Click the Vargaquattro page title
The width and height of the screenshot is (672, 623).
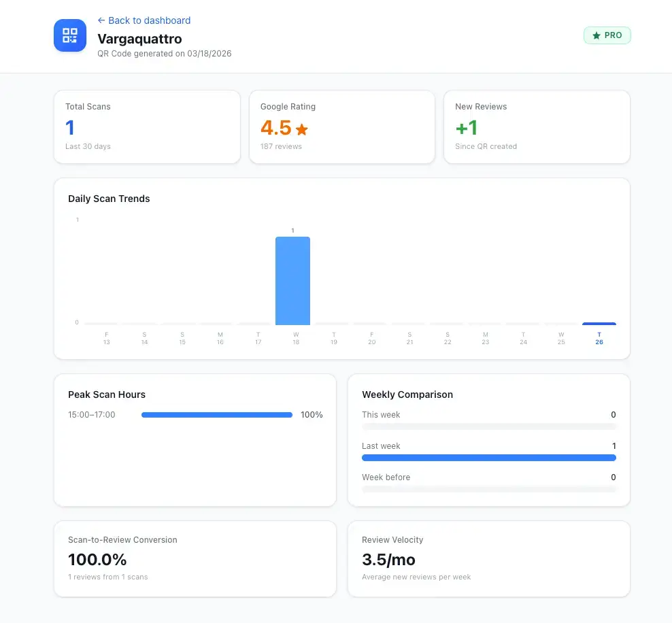tap(139, 39)
